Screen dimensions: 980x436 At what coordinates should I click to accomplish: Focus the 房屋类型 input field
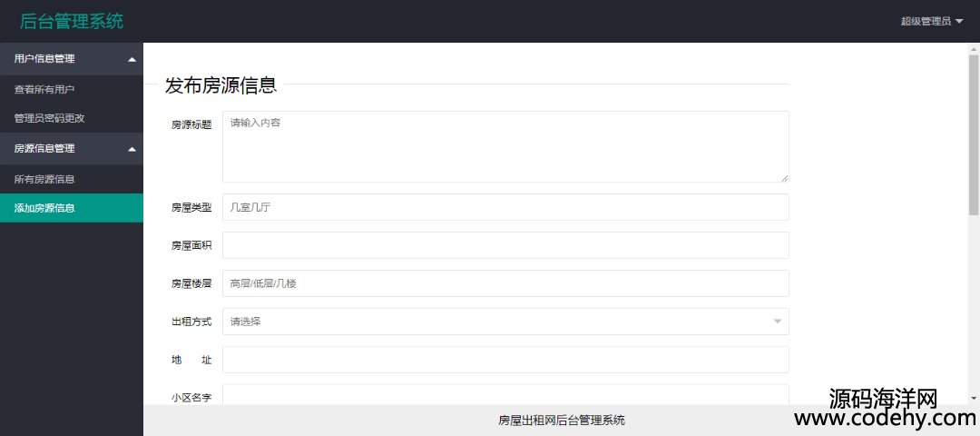tap(505, 207)
